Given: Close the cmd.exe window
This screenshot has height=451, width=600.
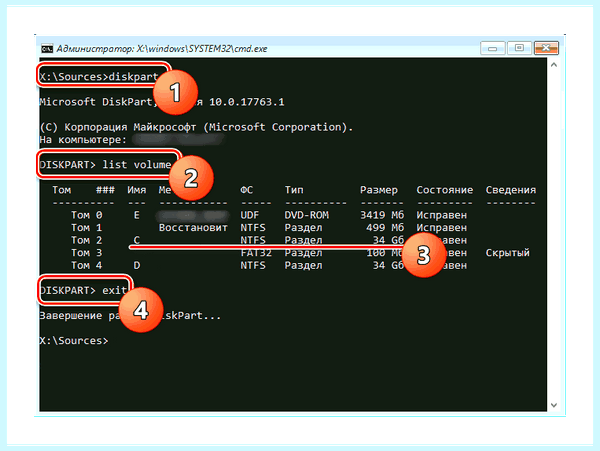Looking at the screenshot, I should click(546, 48).
